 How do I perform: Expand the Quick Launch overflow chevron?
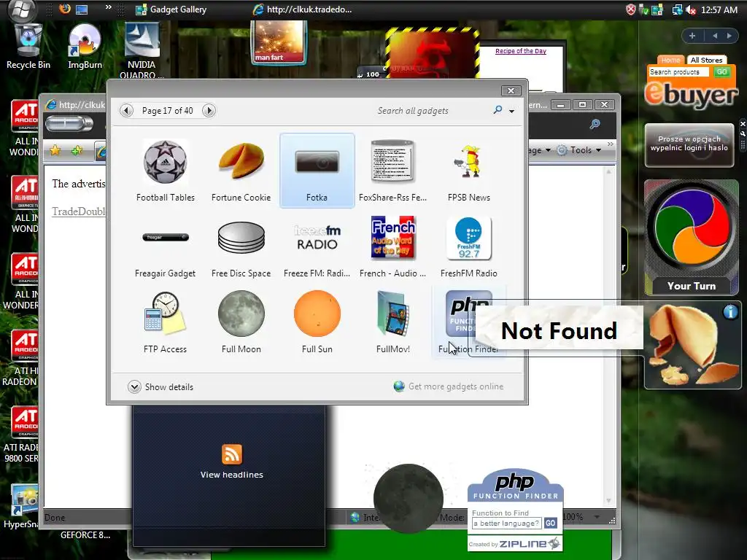pos(109,7)
